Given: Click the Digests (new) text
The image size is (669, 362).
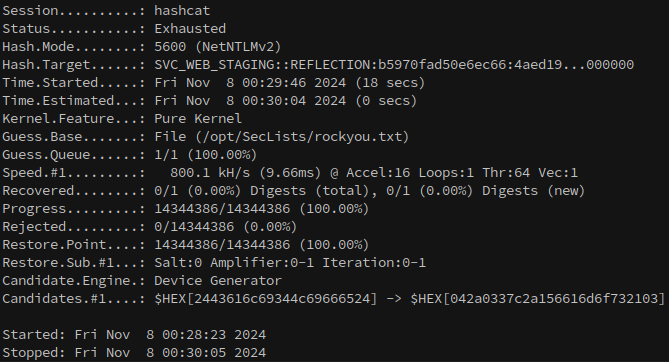Looking at the screenshot, I should (x=533, y=191).
